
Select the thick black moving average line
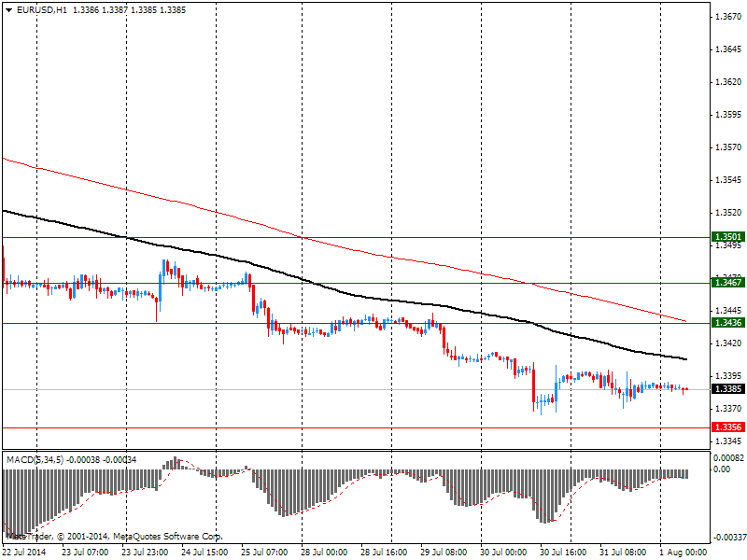(345, 291)
